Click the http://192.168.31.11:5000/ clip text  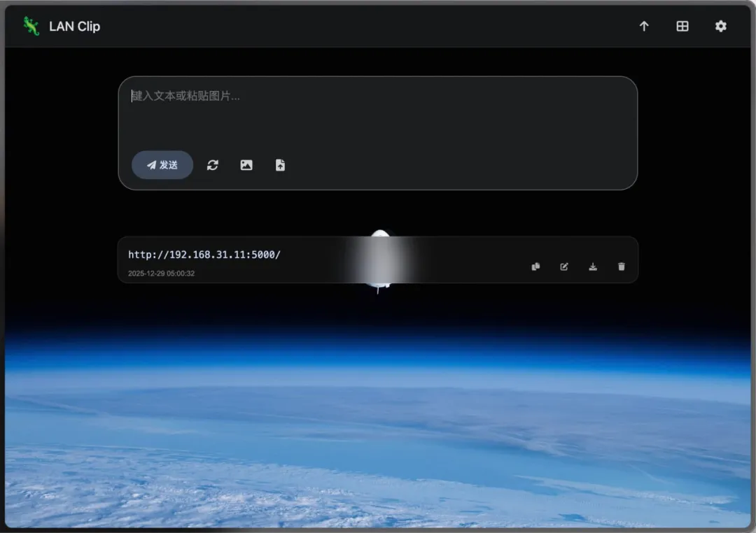[204, 255]
